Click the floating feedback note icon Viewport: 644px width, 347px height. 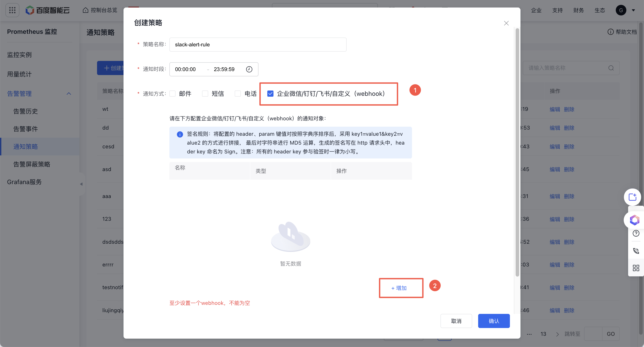[x=633, y=197]
